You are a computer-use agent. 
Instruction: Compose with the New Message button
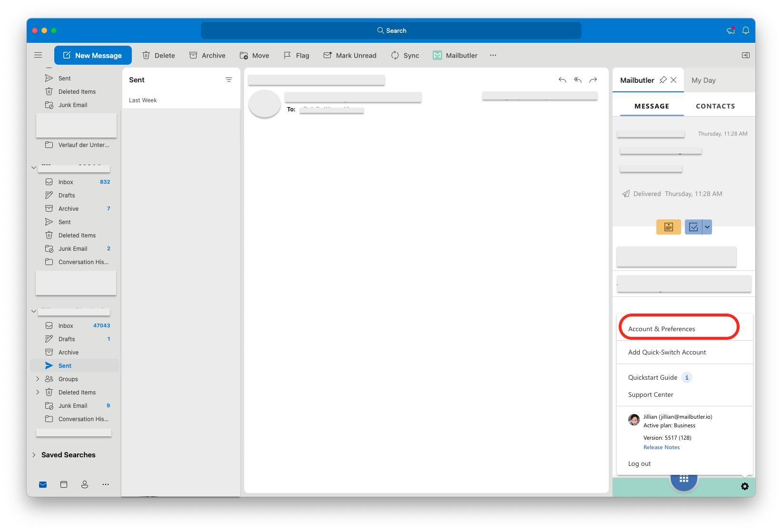(93, 55)
